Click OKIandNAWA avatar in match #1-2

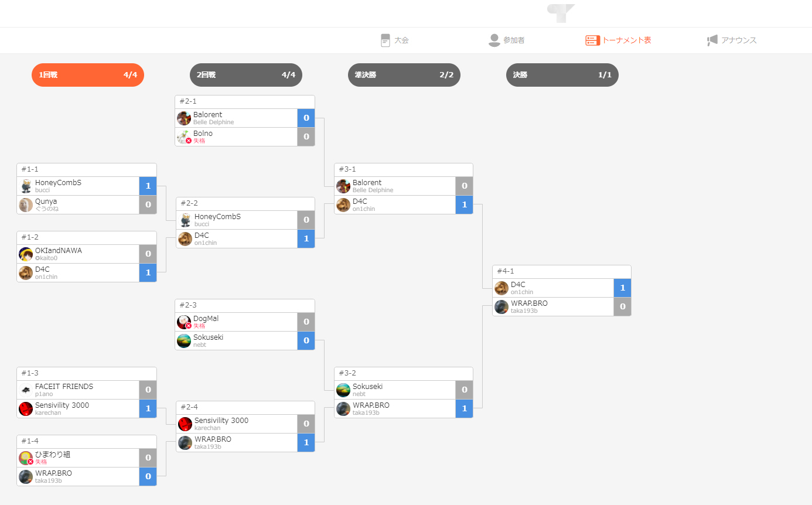26,254
